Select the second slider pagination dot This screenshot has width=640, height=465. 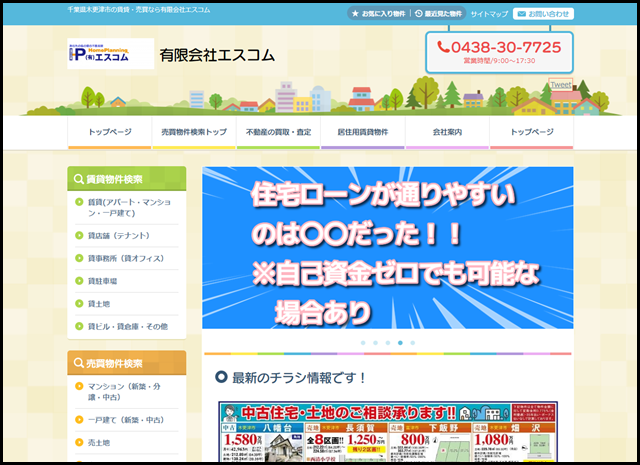pos(376,343)
